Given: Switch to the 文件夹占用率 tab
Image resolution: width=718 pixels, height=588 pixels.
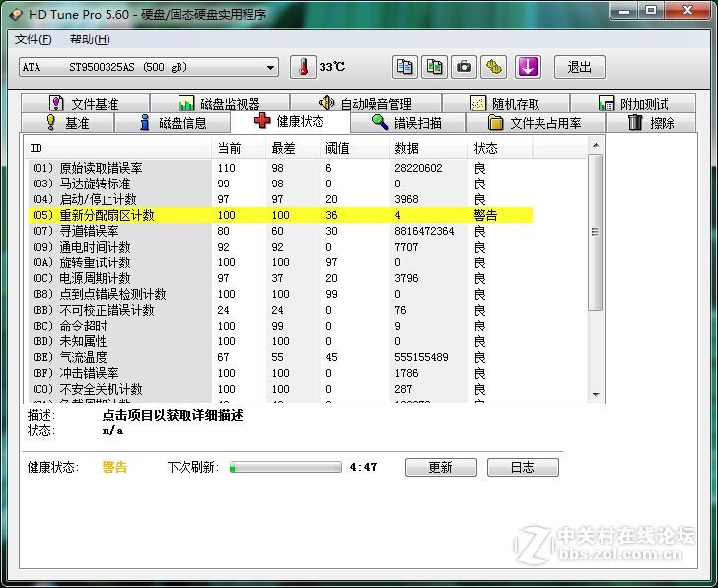Looking at the screenshot, I should (x=535, y=122).
